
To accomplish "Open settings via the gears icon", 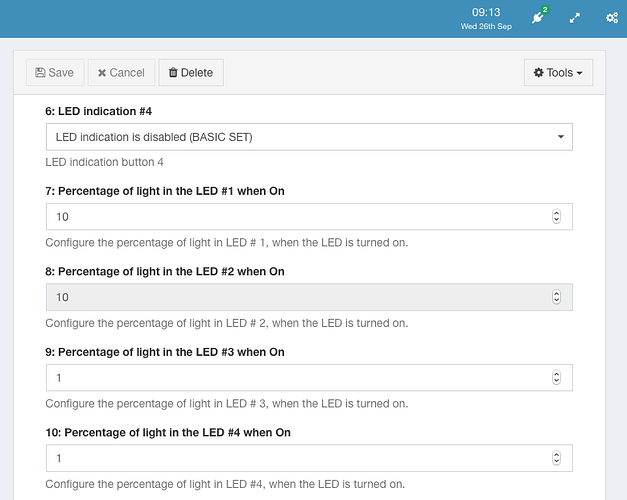I will 612,18.
